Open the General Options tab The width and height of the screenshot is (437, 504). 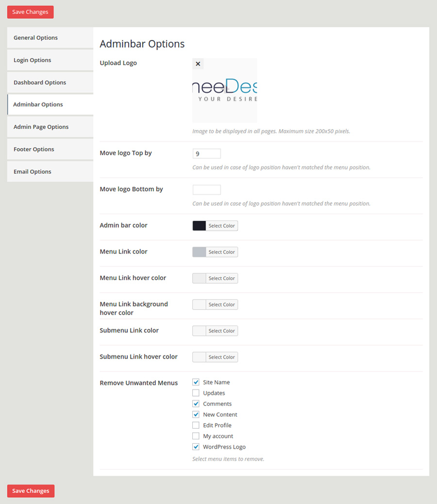click(50, 37)
